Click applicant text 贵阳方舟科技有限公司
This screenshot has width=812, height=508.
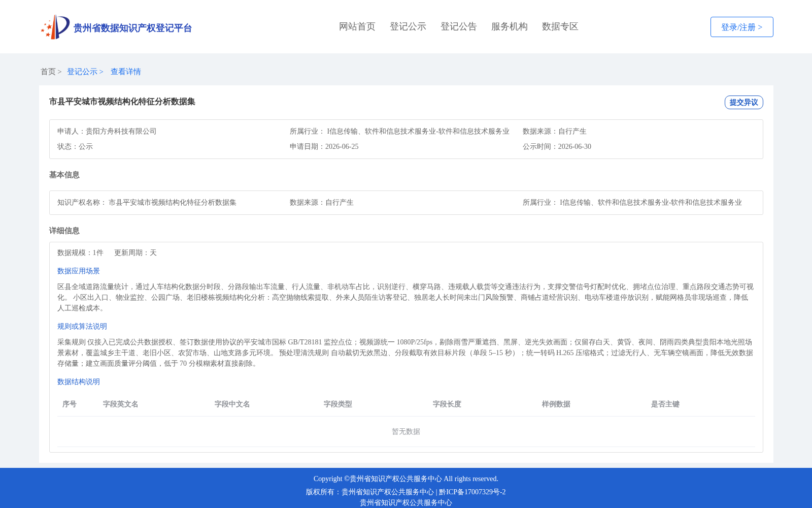121,131
